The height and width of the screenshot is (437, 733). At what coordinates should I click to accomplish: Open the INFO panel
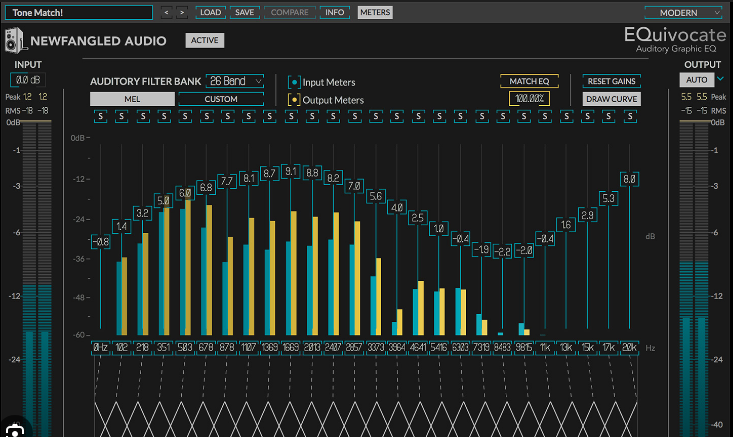[x=335, y=13]
